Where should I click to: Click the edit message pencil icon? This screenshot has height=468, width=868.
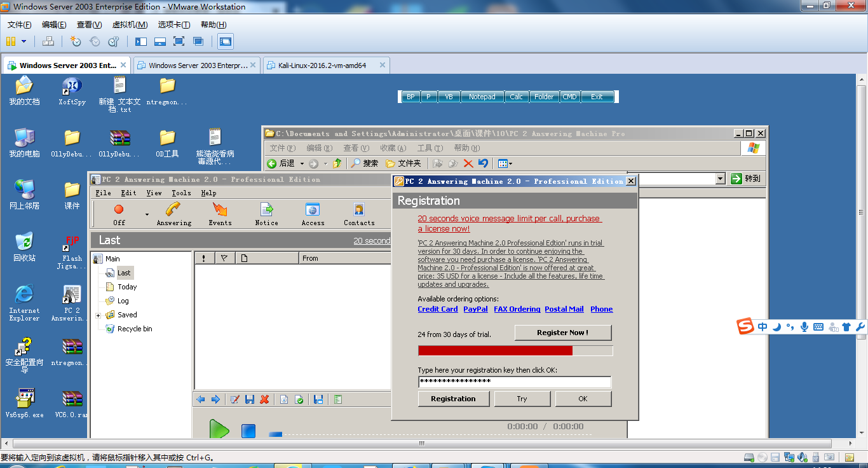click(234, 399)
